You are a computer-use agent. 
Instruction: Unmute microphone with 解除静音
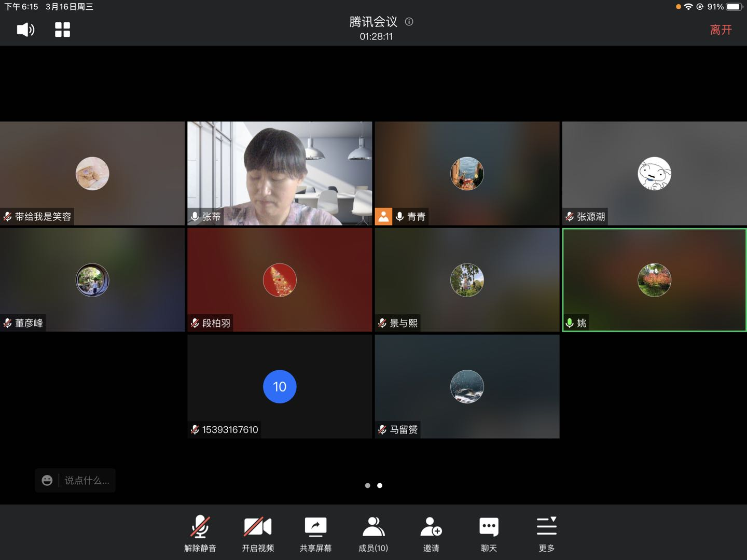tap(200, 534)
